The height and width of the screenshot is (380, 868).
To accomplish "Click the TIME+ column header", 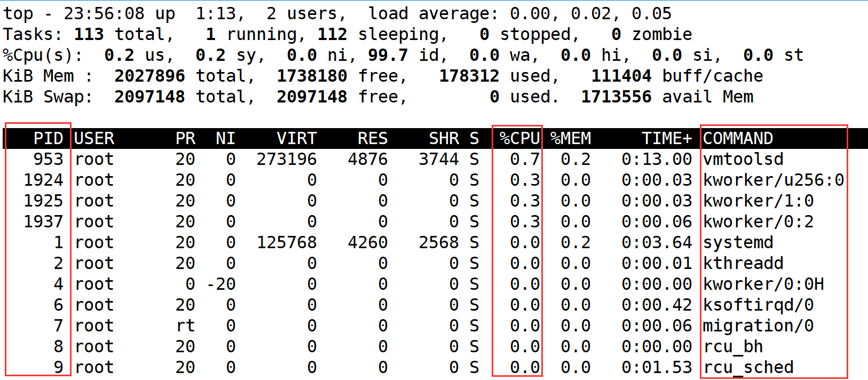I will point(667,139).
